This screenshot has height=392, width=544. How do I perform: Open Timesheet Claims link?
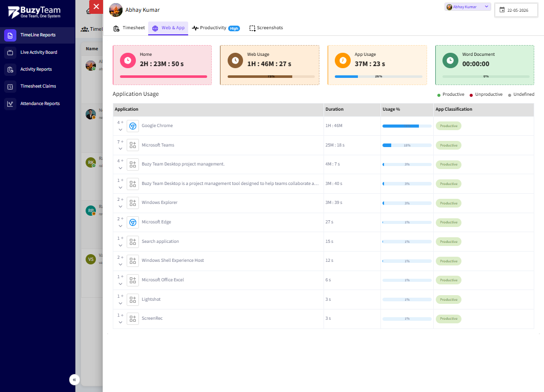[38, 86]
